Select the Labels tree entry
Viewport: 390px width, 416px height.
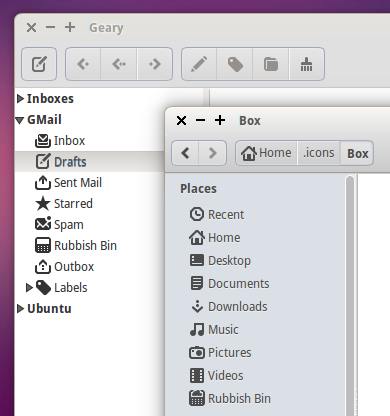pos(71,288)
